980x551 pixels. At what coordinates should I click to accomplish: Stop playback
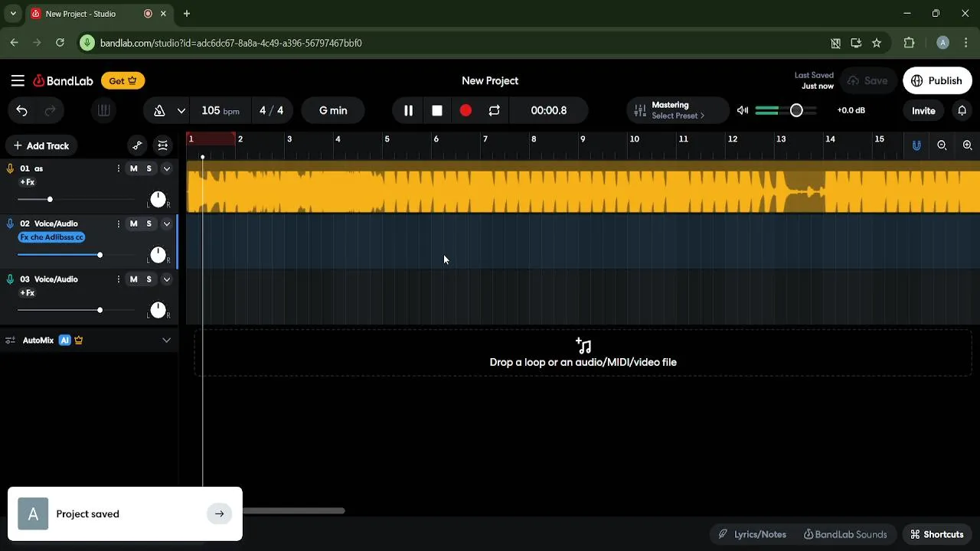pos(437,111)
